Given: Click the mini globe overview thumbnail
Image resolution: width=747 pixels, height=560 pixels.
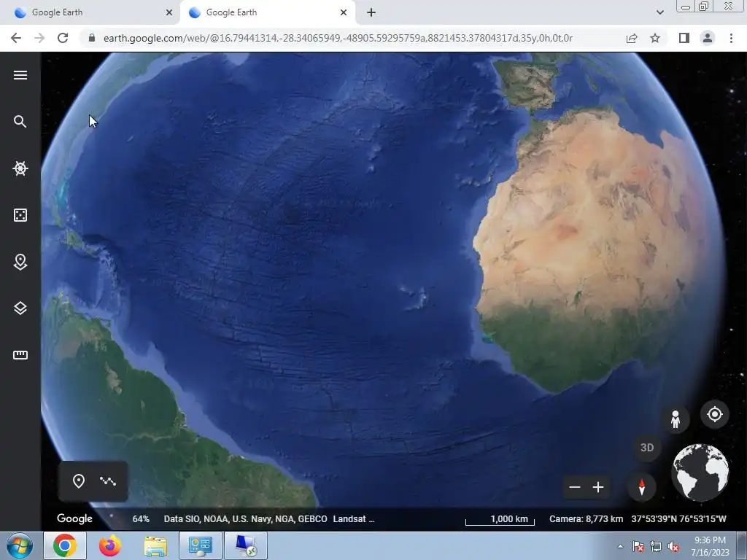Looking at the screenshot, I should [x=700, y=472].
